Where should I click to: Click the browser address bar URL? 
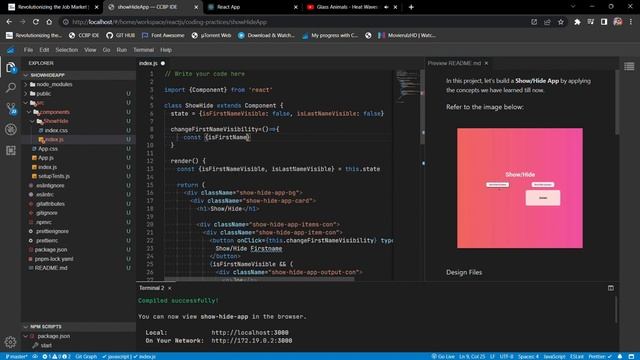click(x=169, y=22)
